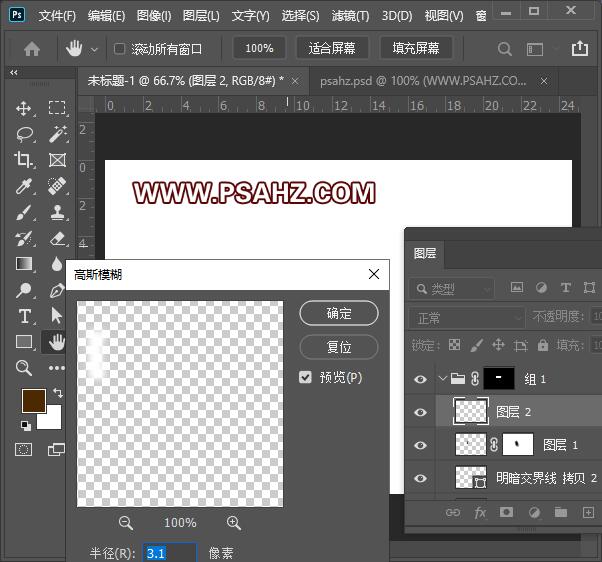Collapse the 组 1 group
The height and width of the screenshot is (562, 602).
point(442,379)
